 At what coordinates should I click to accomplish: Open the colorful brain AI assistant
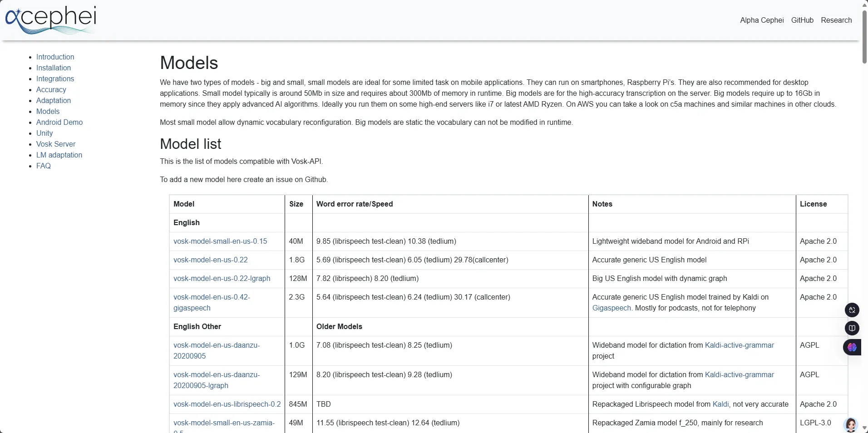click(x=852, y=347)
